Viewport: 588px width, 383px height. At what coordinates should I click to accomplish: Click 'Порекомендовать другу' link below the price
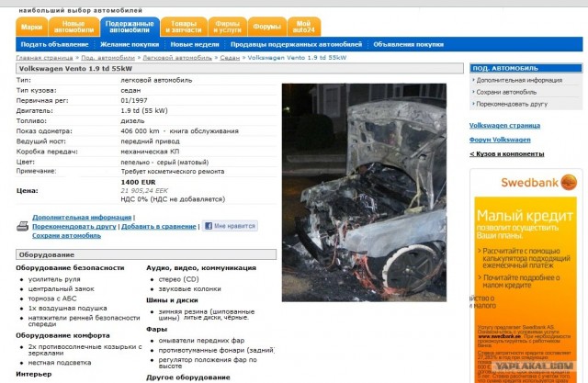tap(74, 226)
